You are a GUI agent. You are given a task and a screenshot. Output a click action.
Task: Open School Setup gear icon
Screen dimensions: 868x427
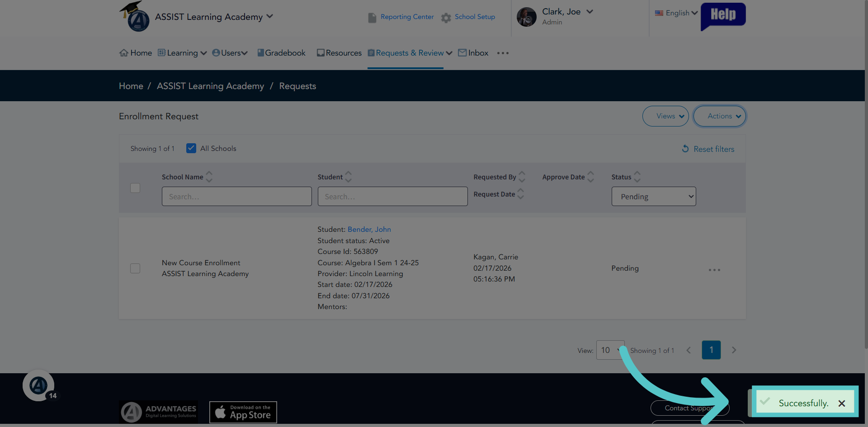(x=446, y=18)
